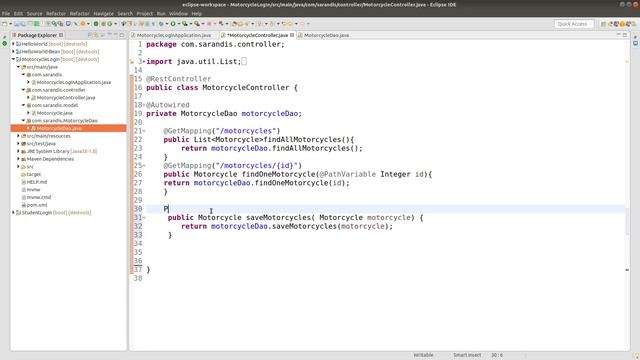Screen dimensions: 640x360
Task: Click the Coverage launch toolbar icon
Action: 184,24
